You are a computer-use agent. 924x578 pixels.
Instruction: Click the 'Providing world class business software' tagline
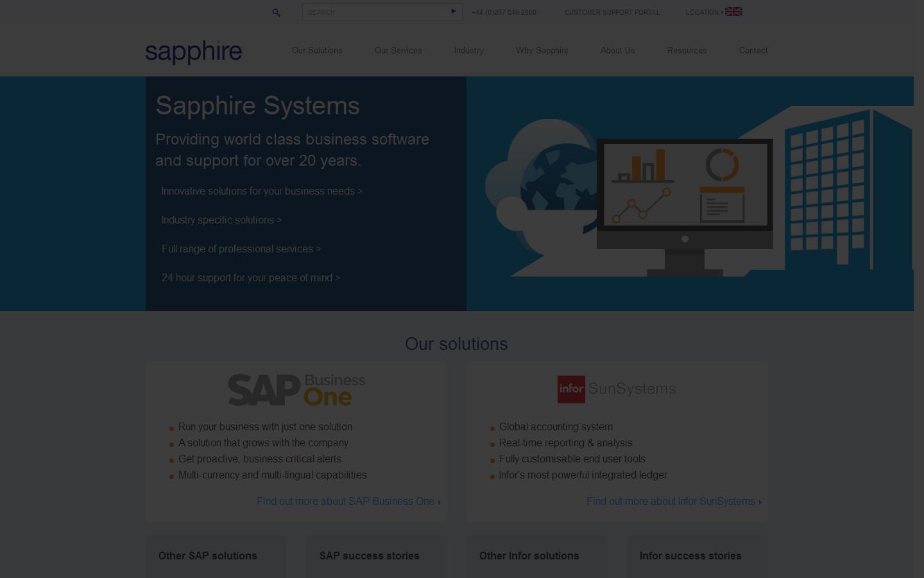coord(292,150)
